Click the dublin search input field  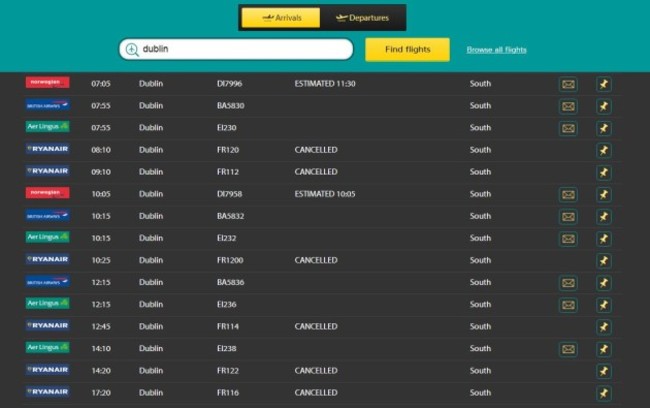[x=236, y=49]
